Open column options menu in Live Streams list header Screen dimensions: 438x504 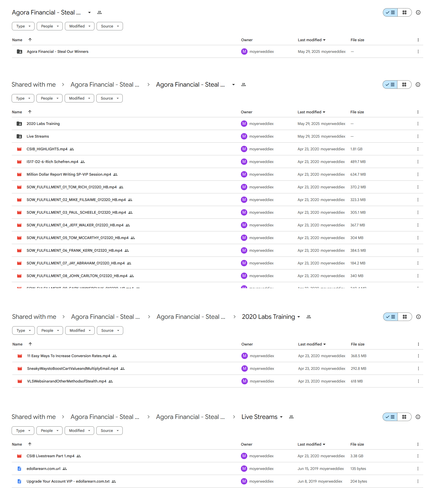click(418, 444)
